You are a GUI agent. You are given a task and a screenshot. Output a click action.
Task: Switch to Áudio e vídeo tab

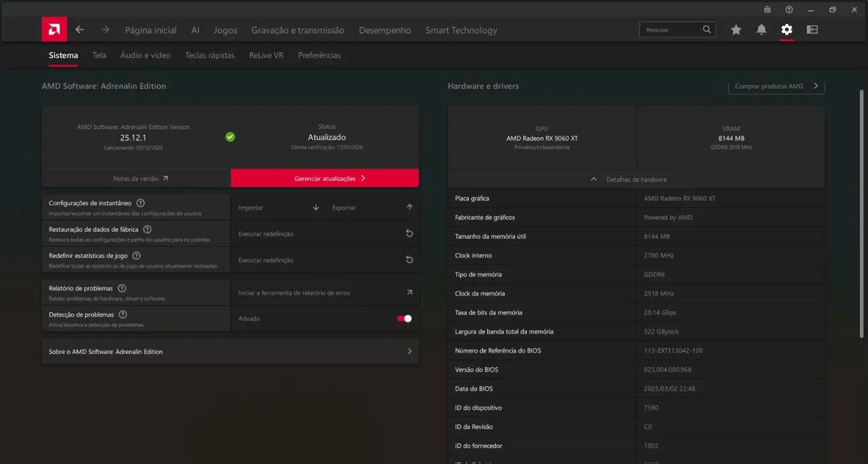145,55
